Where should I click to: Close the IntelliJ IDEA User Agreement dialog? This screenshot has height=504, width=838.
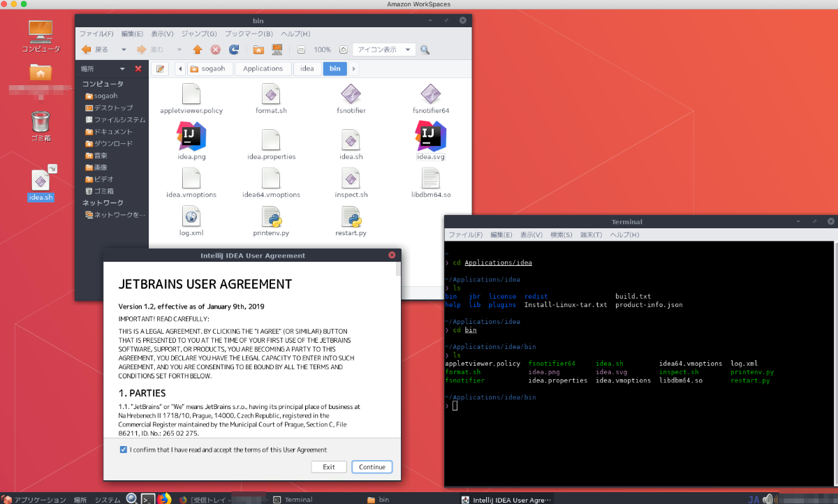pos(392,255)
